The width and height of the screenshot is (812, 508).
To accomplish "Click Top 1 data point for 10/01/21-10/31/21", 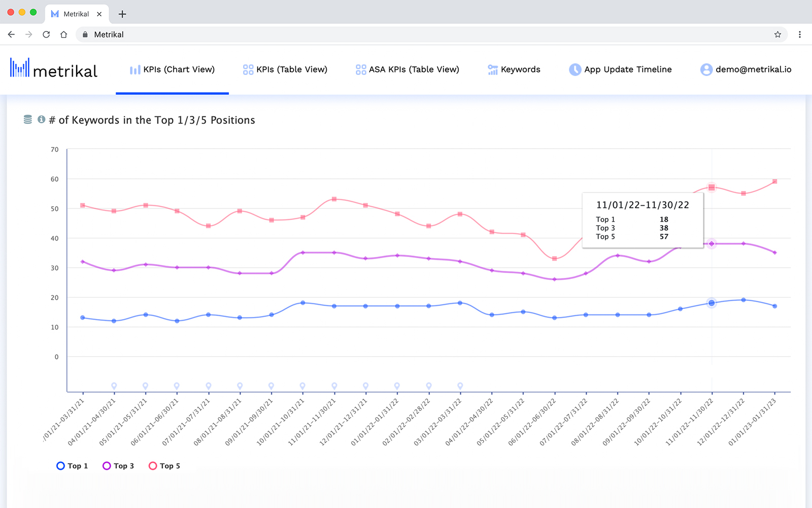I will 303,303.
